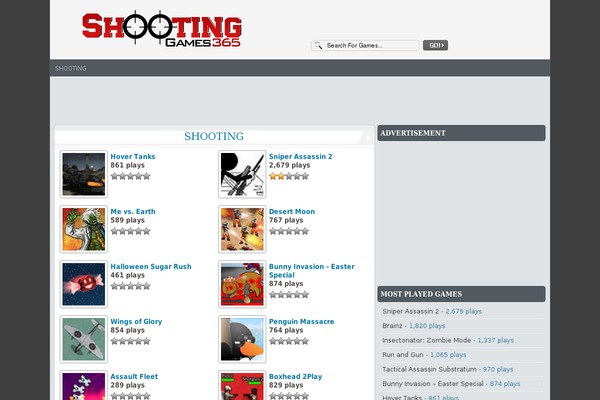Rate Penguin Massacre using its stars
The image size is (600, 400).
[289, 341]
